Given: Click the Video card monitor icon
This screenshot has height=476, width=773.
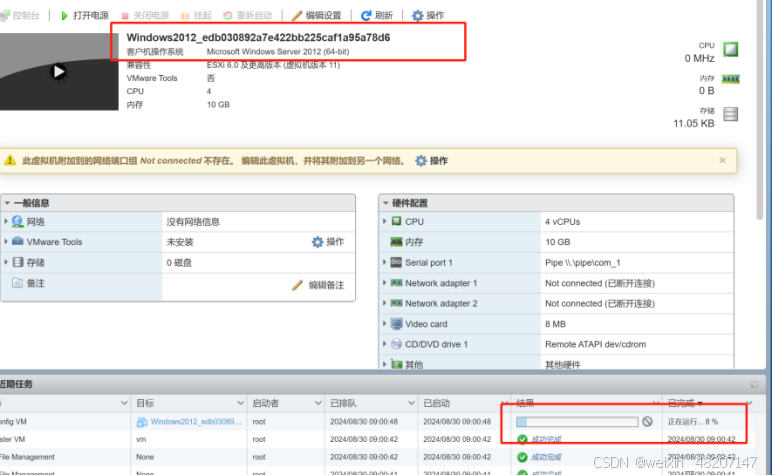Looking at the screenshot, I should pos(396,324).
